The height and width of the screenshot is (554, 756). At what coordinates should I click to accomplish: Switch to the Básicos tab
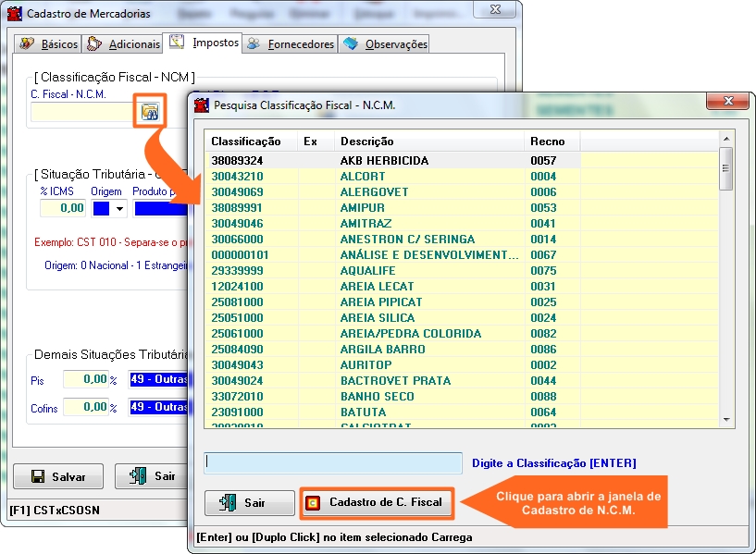pyautogui.click(x=48, y=43)
